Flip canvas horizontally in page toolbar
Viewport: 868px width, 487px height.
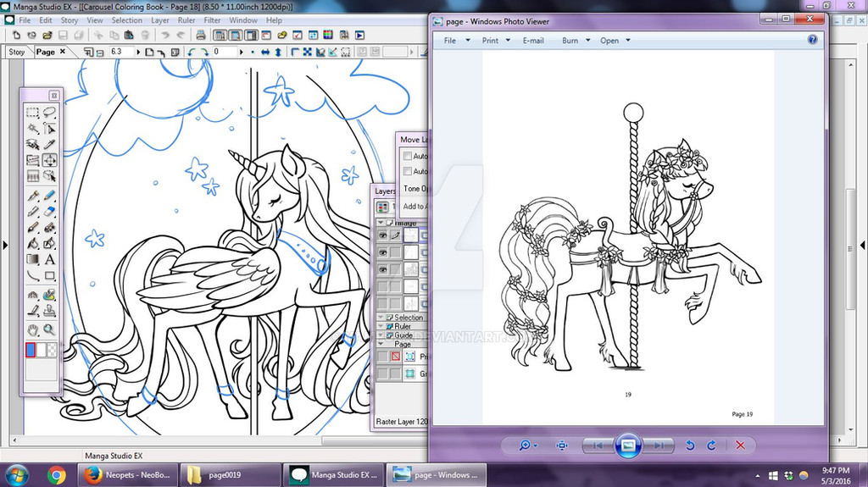(265, 52)
